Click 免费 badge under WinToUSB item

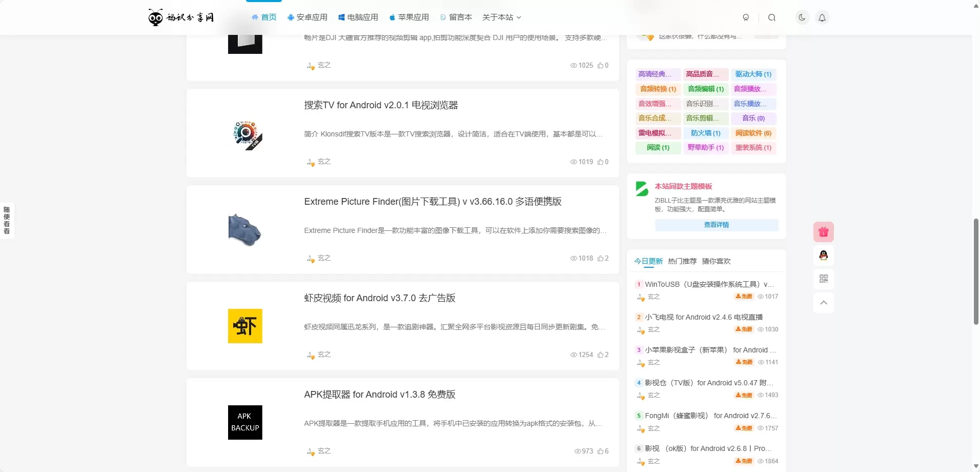(x=744, y=297)
